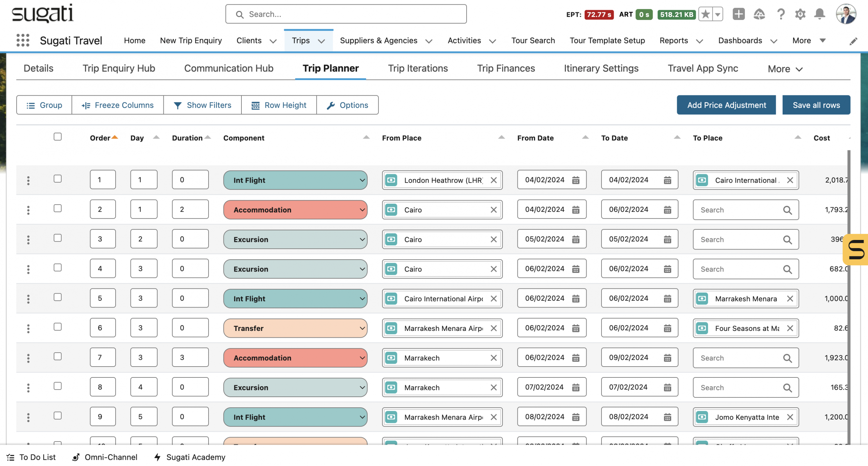Click the help question mark icon
This screenshot has width=868, height=466.
pos(781,14)
